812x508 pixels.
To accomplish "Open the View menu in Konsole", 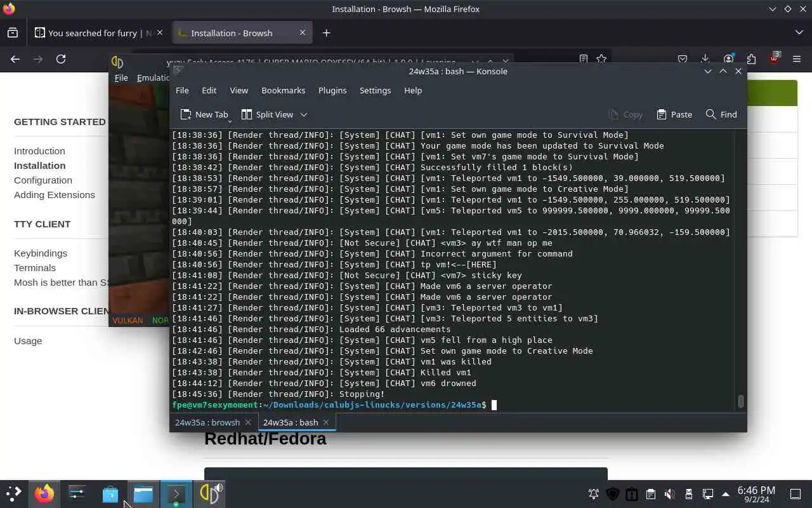I will (239, 90).
